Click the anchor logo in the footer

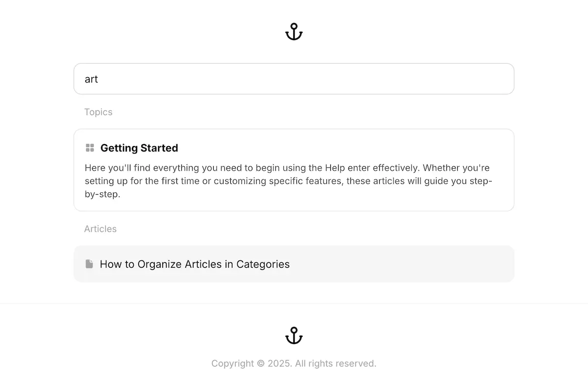point(294,335)
